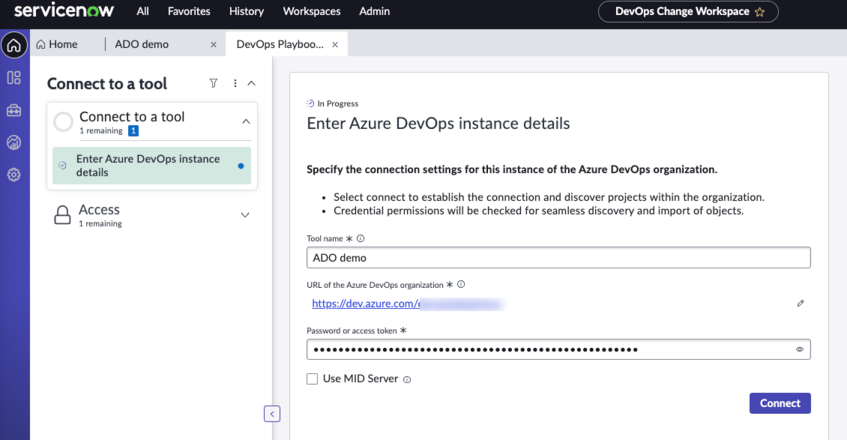Click the Use MID Server label
Image resolution: width=847 pixels, height=440 pixels.
point(360,379)
